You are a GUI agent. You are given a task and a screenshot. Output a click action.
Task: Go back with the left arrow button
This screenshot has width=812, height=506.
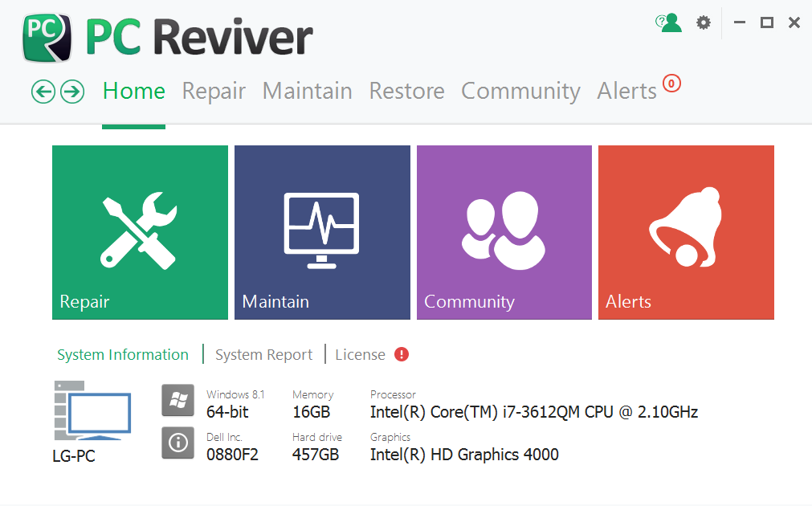point(43,92)
